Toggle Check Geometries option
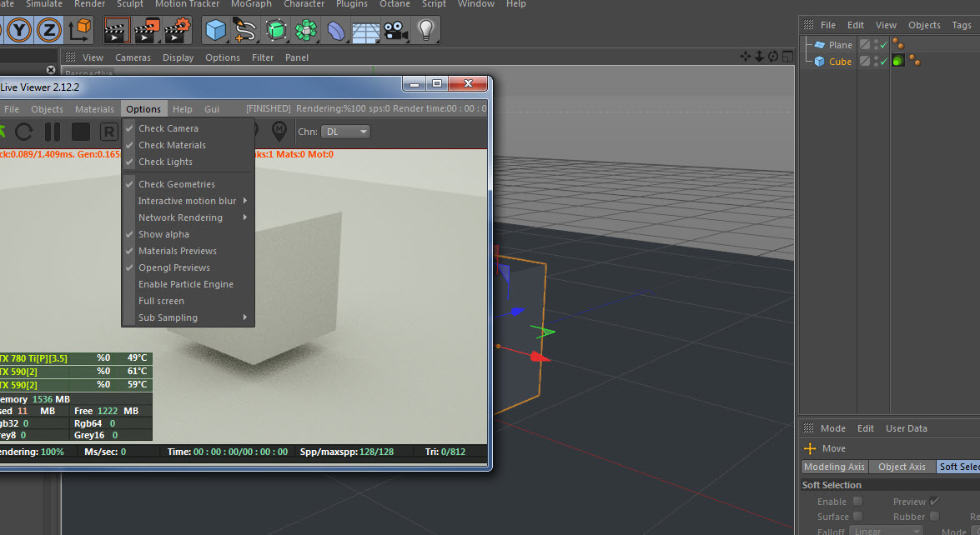The width and height of the screenshot is (980, 535). click(188, 184)
